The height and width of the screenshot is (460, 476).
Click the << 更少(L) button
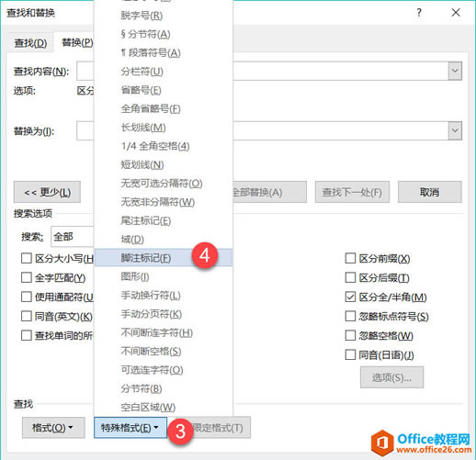pos(47,192)
